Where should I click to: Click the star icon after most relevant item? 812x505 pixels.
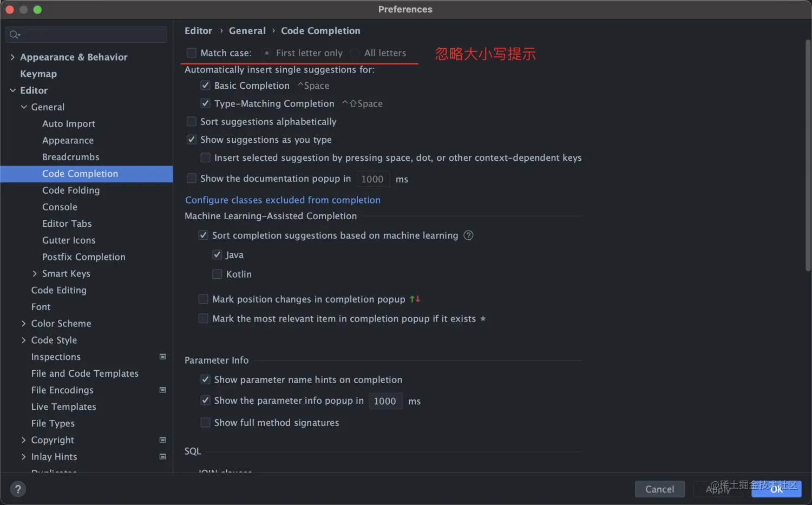pyautogui.click(x=483, y=319)
